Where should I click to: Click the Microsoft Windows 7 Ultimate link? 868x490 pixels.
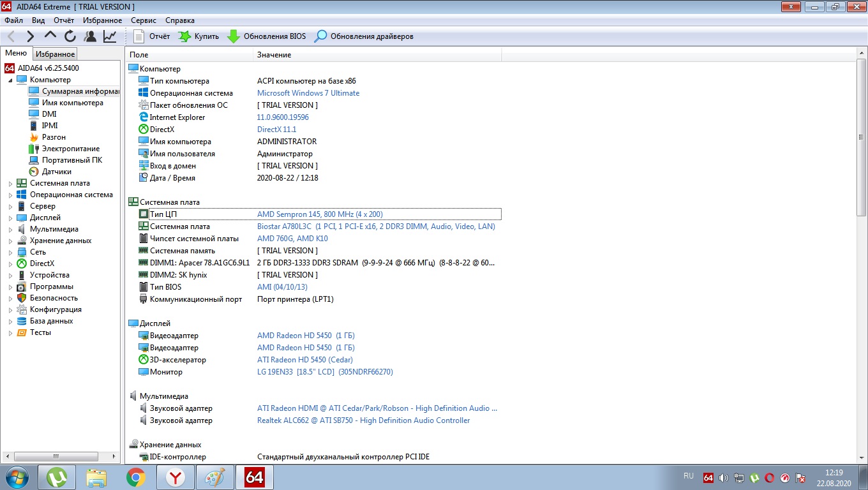pyautogui.click(x=308, y=93)
